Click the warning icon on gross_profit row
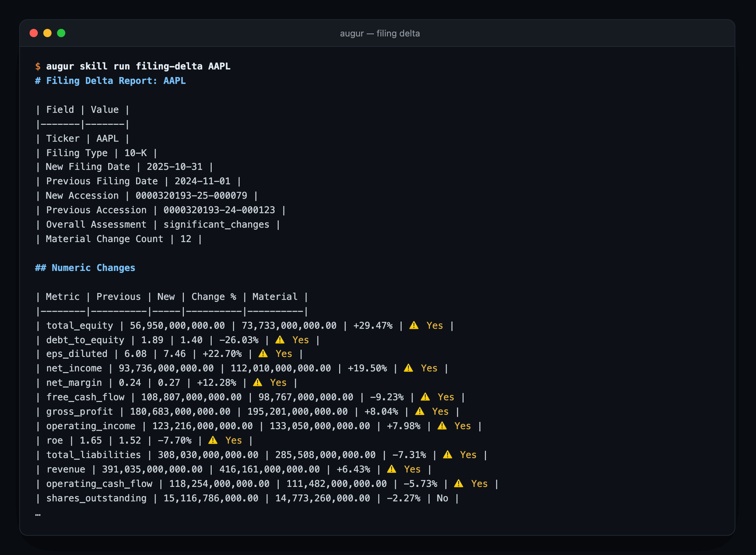The height and width of the screenshot is (555, 756). tap(420, 411)
